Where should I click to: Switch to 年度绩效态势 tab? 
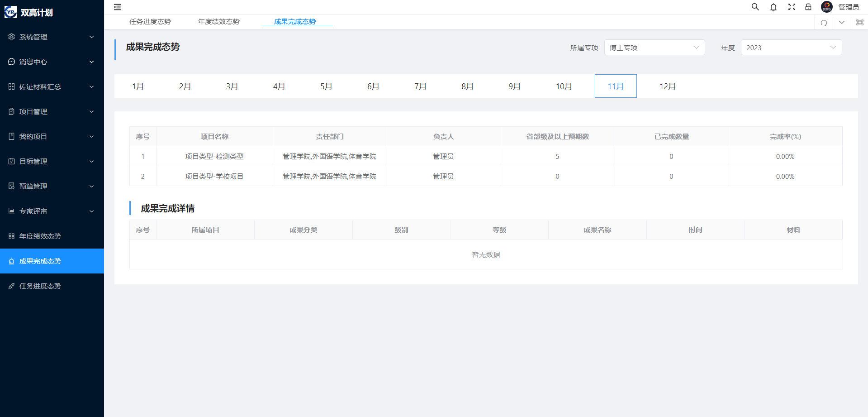(x=219, y=22)
